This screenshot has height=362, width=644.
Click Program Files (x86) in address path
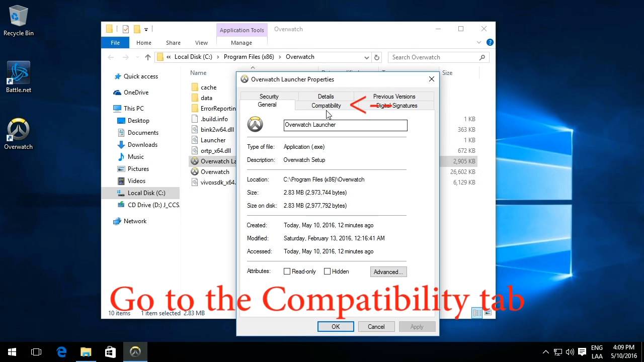tap(249, 57)
